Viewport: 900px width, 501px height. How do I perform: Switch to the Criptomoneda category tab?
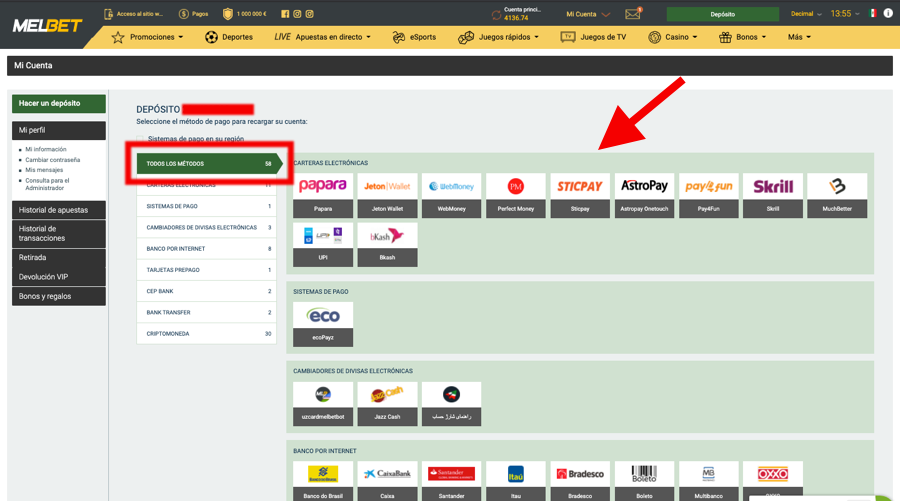click(206, 334)
